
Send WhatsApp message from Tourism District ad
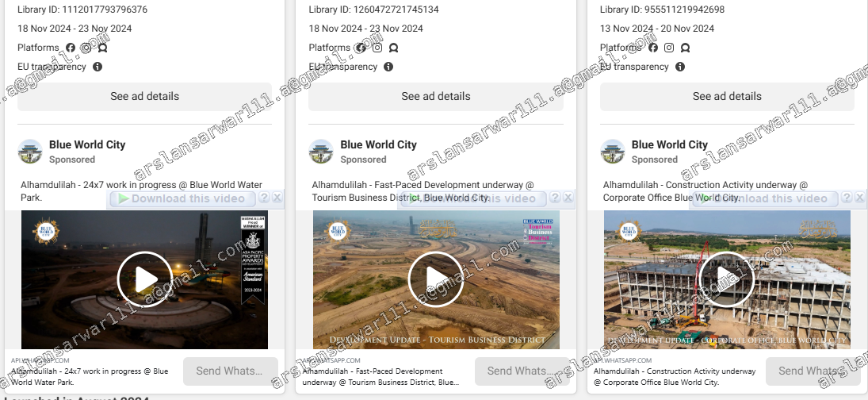(522, 371)
